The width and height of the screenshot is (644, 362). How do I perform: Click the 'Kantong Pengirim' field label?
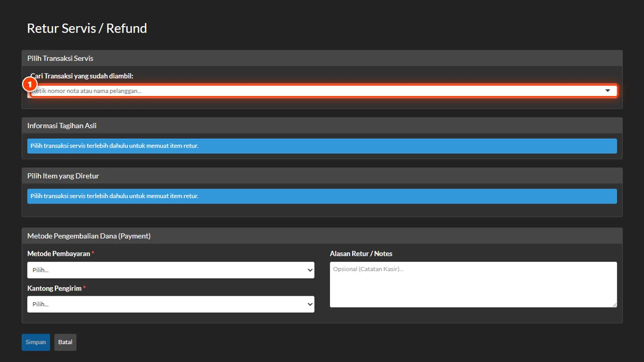(x=54, y=289)
